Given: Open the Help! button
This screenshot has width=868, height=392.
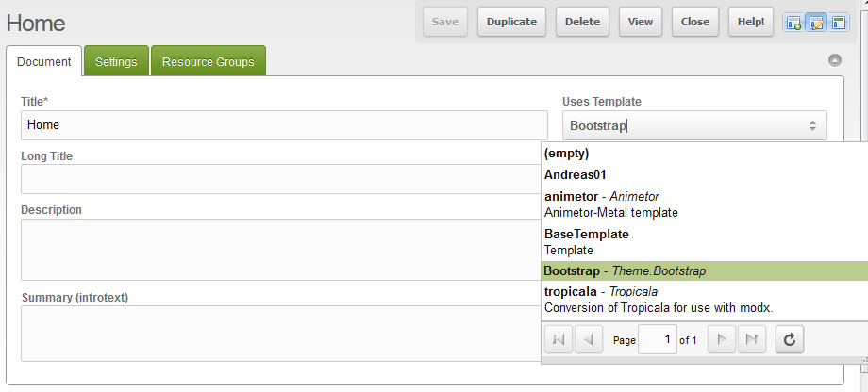Looking at the screenshot, I should (752, 22).
